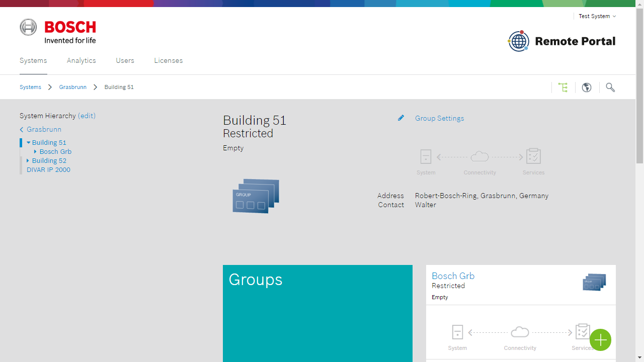Go to the Users tab
Image resolution: width=644 pixels, height=362 pixels.
coord(125,60)
